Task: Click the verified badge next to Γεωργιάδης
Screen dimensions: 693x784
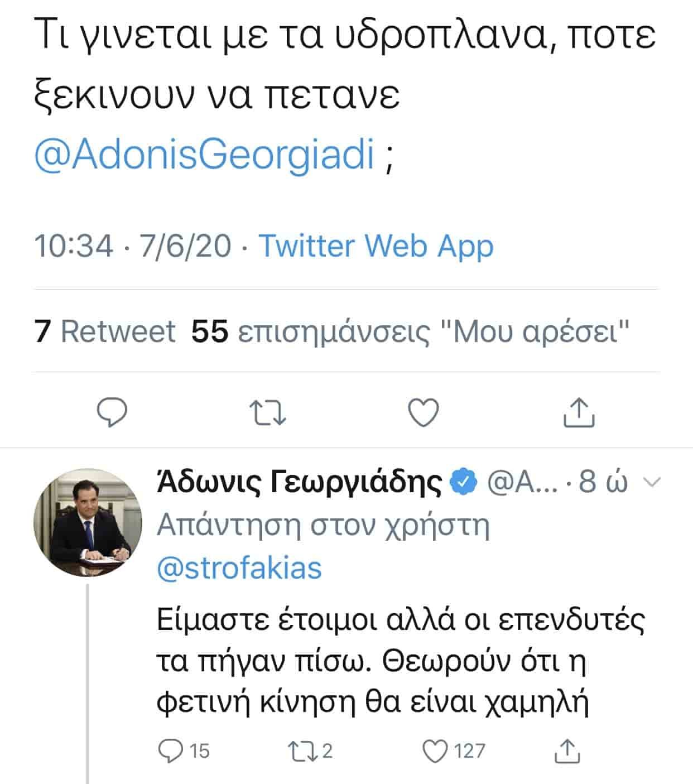Action: point(463,482)
